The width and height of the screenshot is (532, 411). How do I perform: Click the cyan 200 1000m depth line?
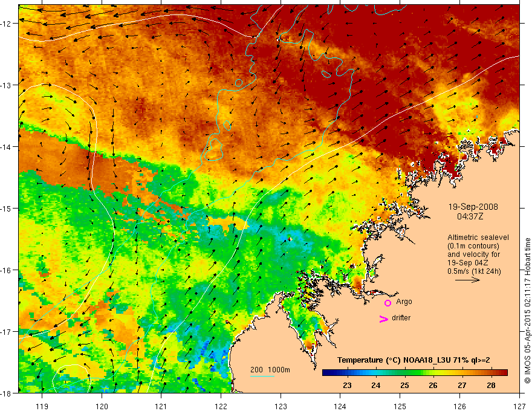pos(262,376)
